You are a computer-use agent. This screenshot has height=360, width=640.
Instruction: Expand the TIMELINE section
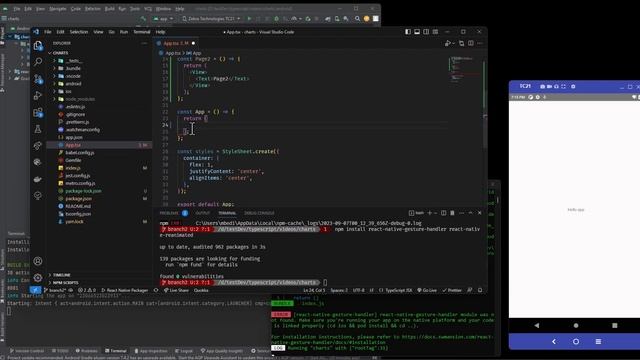[x=61, y=275]
